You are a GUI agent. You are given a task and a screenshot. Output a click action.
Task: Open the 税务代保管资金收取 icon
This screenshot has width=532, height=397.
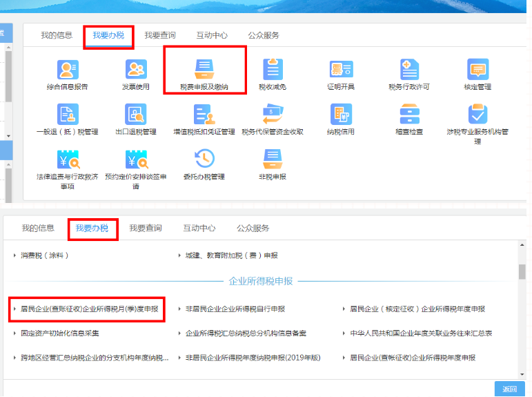click(x=273, y=114)
